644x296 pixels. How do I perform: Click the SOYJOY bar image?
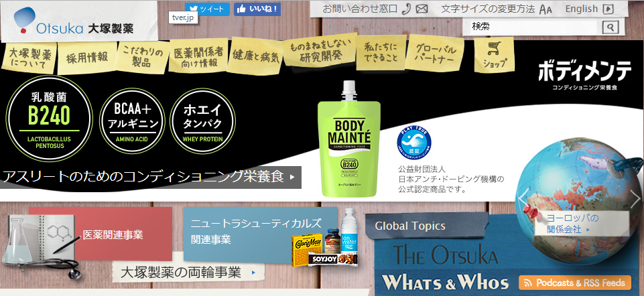334,259
